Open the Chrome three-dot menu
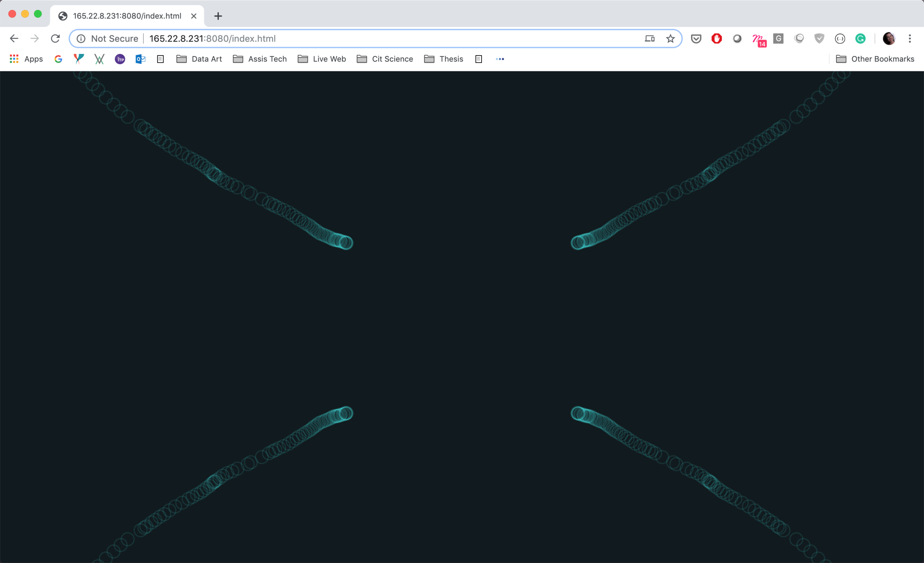 coord(910,39)
